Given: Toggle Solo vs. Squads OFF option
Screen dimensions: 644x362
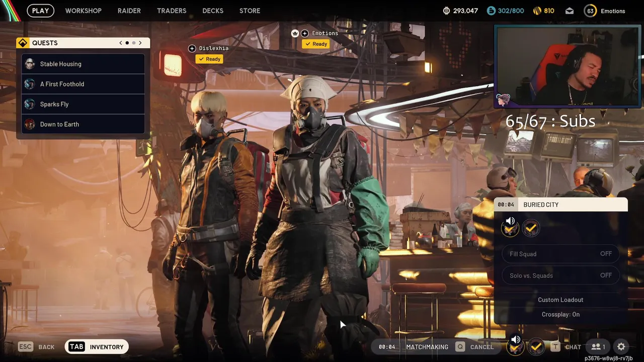Looking at the screenshot, I should tap(560, 276).
